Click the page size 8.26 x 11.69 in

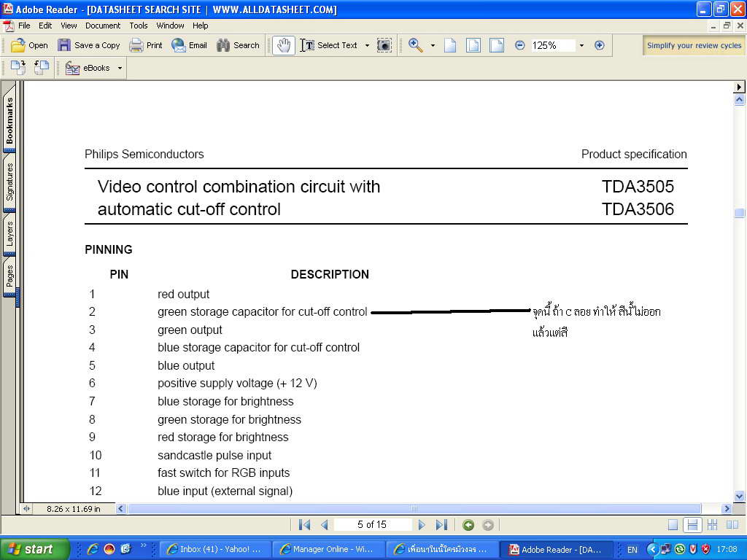(x=74, y=508)
